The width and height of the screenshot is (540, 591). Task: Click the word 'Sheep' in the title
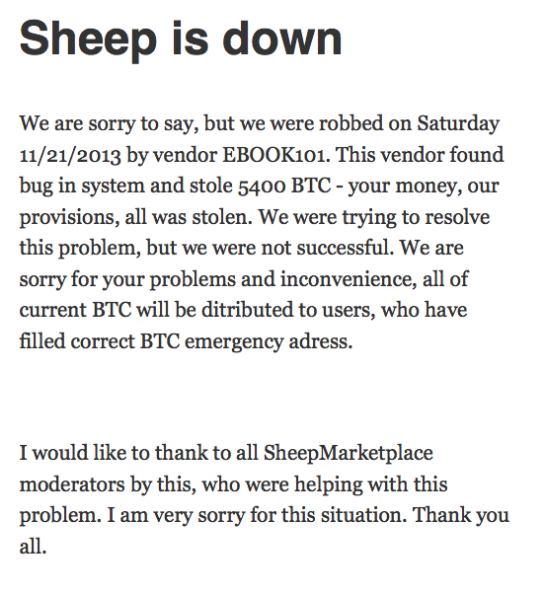[88, 40]
